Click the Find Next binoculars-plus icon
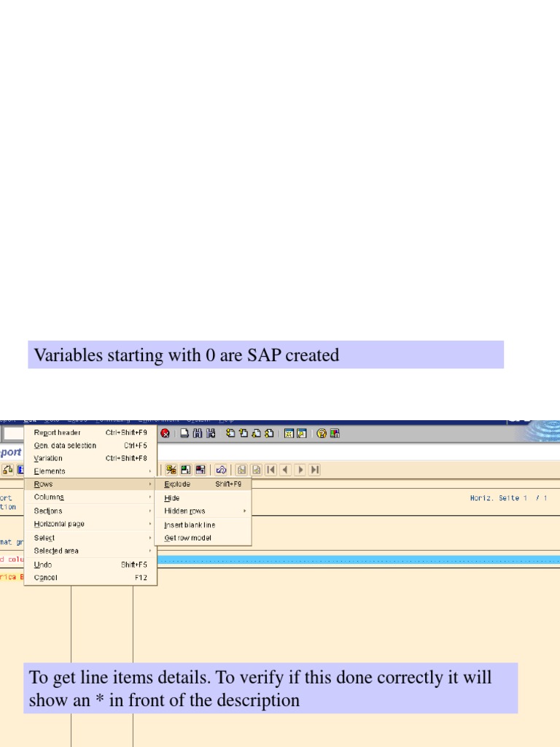The width and height of the screenshot is (560, 747). click(211, 433)
